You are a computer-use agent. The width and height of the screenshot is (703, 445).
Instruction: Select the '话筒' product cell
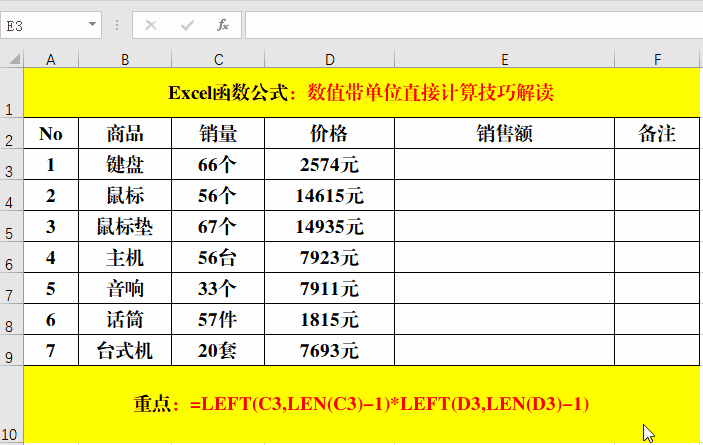[x=125, y=319]
